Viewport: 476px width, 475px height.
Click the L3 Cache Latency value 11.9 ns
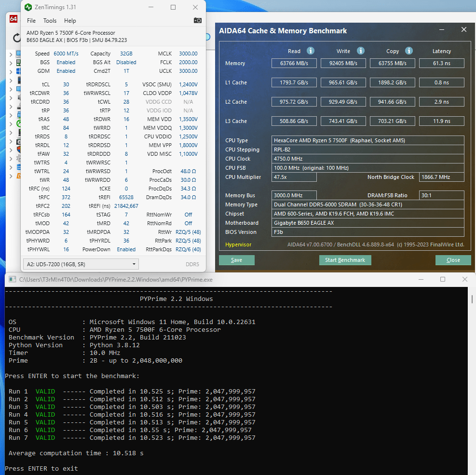441,121
